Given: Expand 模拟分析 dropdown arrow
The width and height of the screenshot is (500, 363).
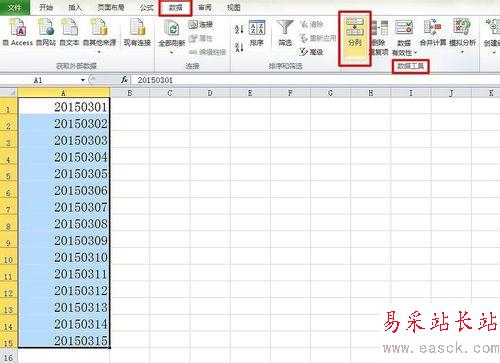Looking at the screenshot, I should (462, 52).
